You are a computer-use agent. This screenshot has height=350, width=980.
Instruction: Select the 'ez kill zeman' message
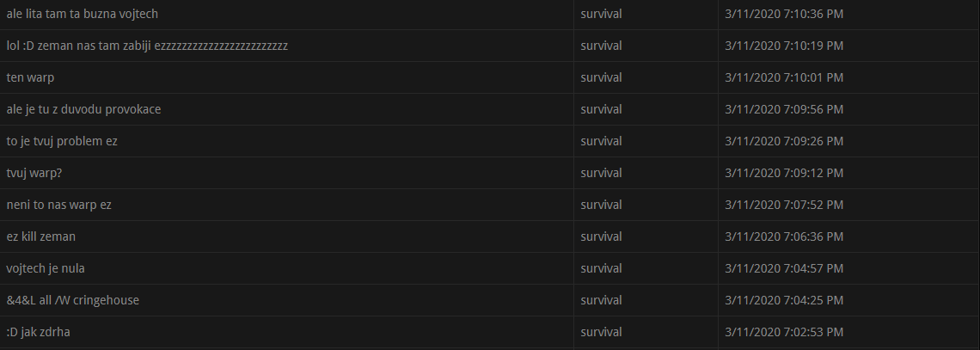(40, 236)
